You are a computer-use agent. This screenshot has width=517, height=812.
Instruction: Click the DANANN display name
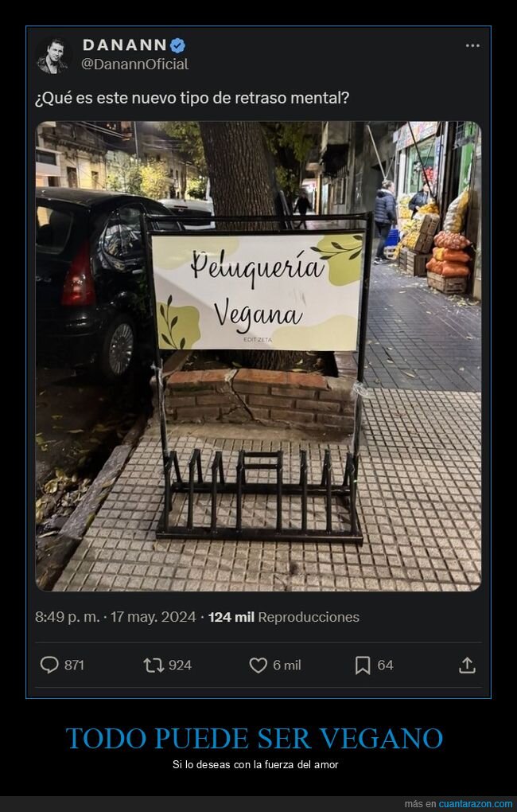coord(125,45)
